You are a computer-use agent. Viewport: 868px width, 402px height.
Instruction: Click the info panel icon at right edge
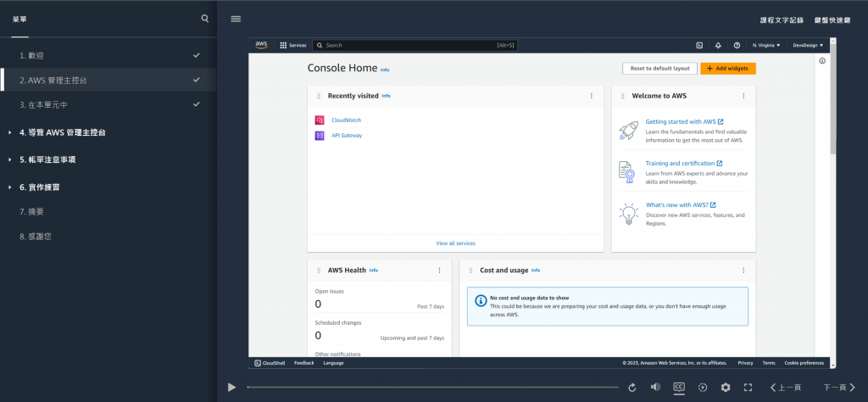pyautogui.click(x=822, y=61)
